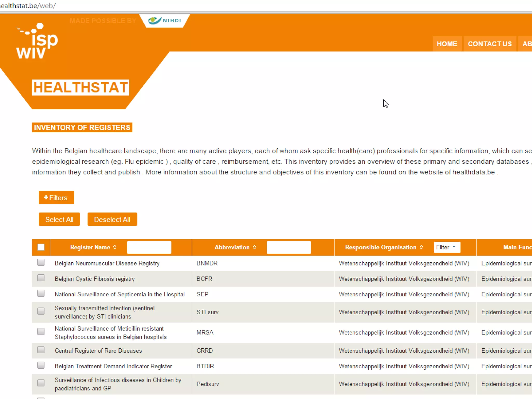
Task: Click the Register Name search field
Action: tap(149, 247)
